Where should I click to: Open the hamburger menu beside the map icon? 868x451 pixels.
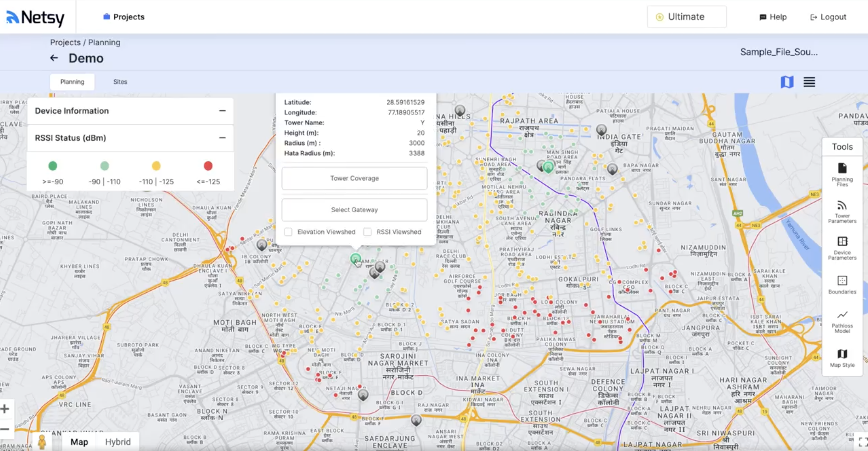809,82
